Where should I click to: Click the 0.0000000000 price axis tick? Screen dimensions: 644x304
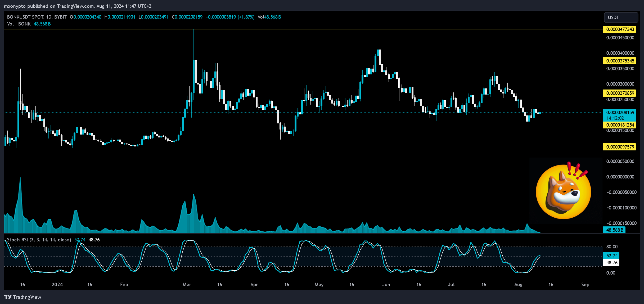[620, 177]
